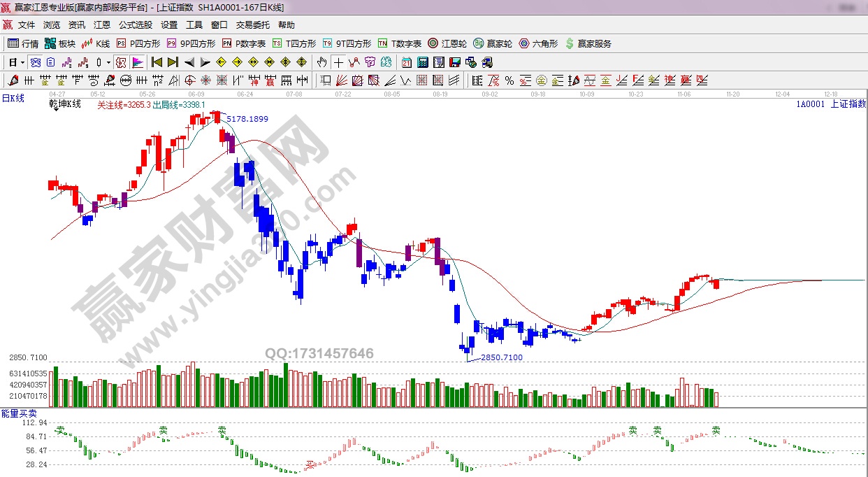
Task: Toggle the 权 adjustment button in toolbar
Action: pyautogui.click(x=121, y=62)
